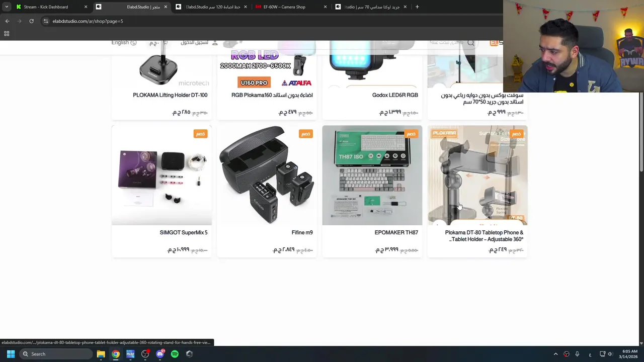Click the site search magnifier icon
The image size is (644, 362).
click(x=471, y=43)
